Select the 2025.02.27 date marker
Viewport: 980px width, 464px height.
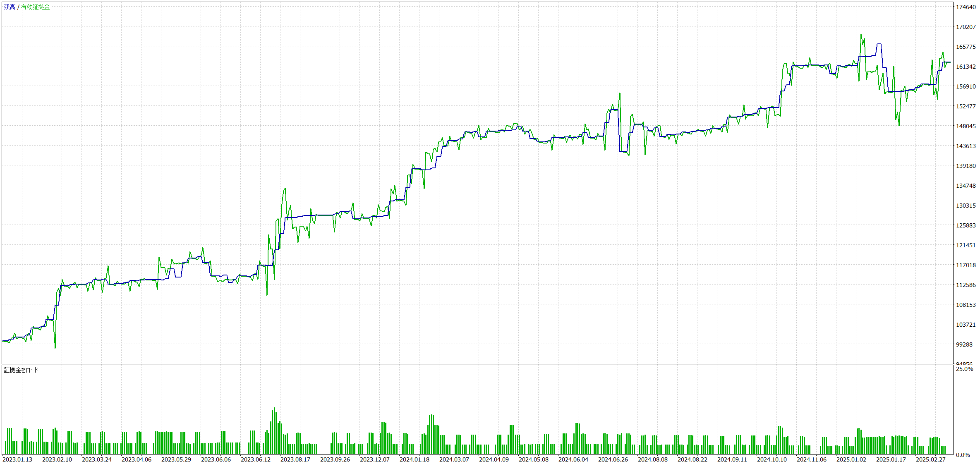(x=931, y=459)
